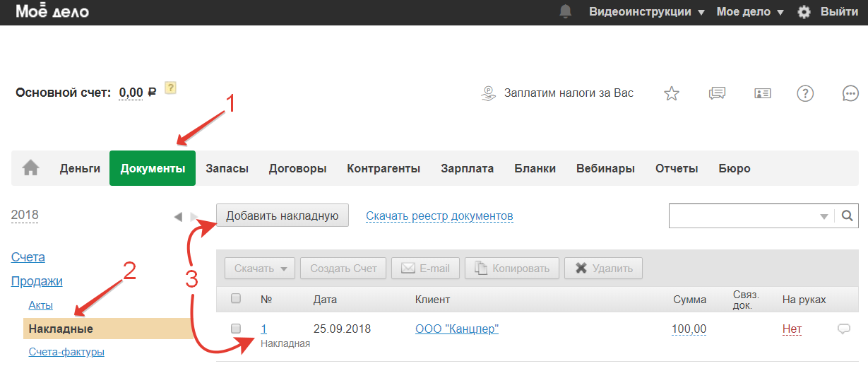The height and width of the screenshot is (366, 868).
Task: Click yellow hint icon near balance
Action: click(x=170, y=88)
